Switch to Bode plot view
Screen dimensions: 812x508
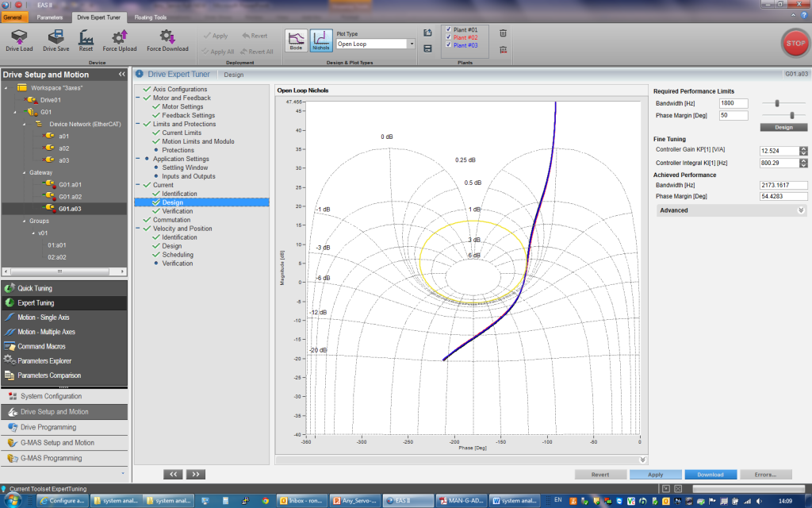[x=297, y=40]
